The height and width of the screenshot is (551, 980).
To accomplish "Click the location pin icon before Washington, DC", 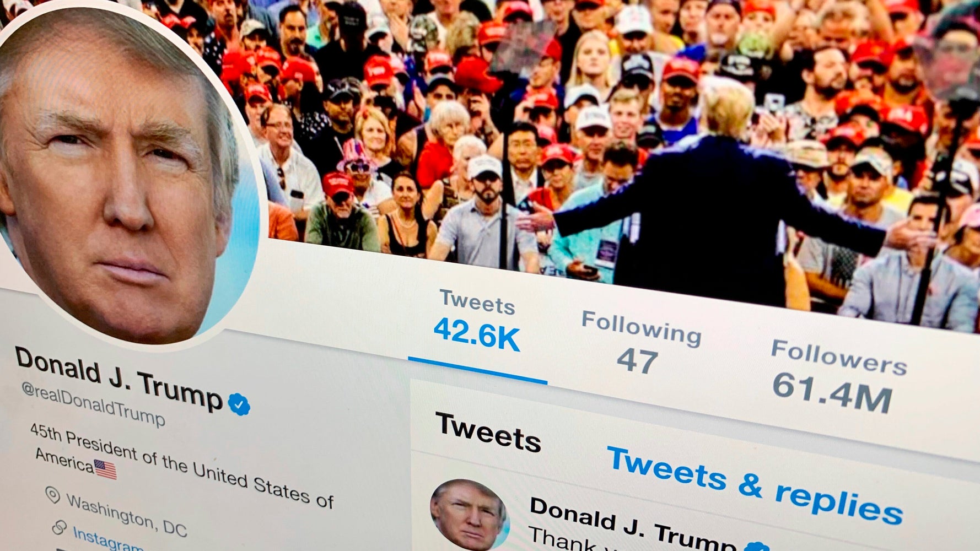I will point(52,495).
